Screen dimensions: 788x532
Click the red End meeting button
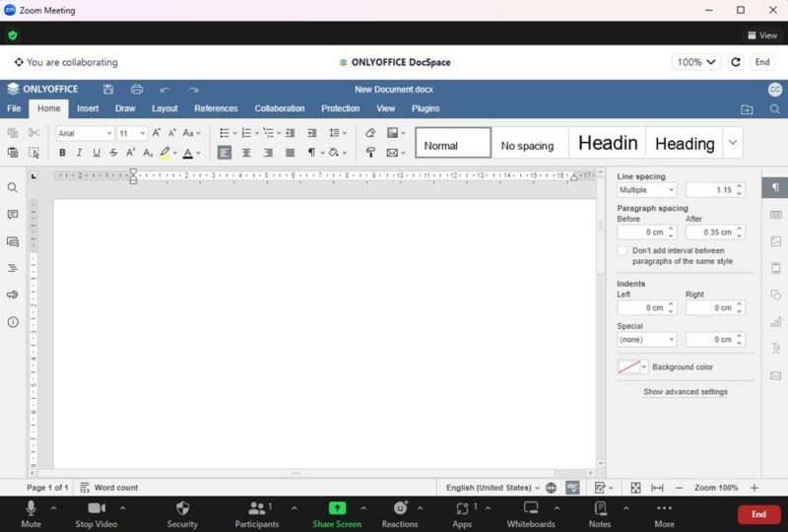(758, 514)
